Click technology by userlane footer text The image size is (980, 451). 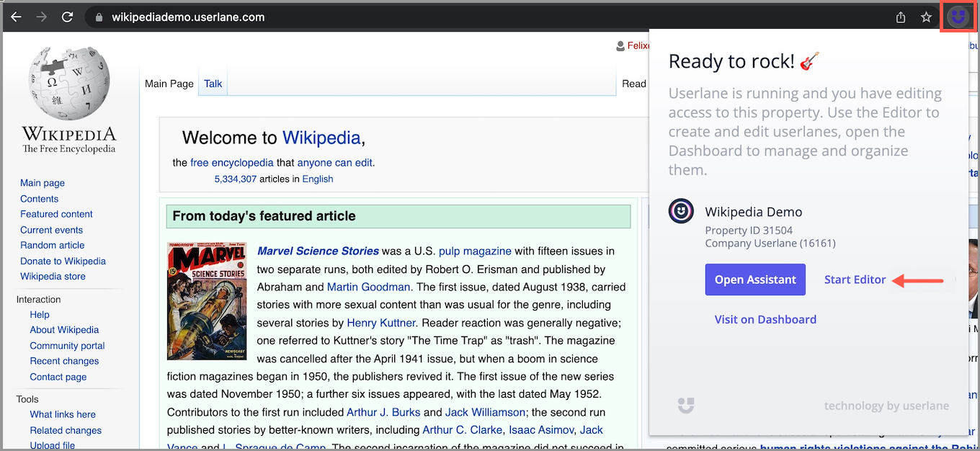coord(886,406)
